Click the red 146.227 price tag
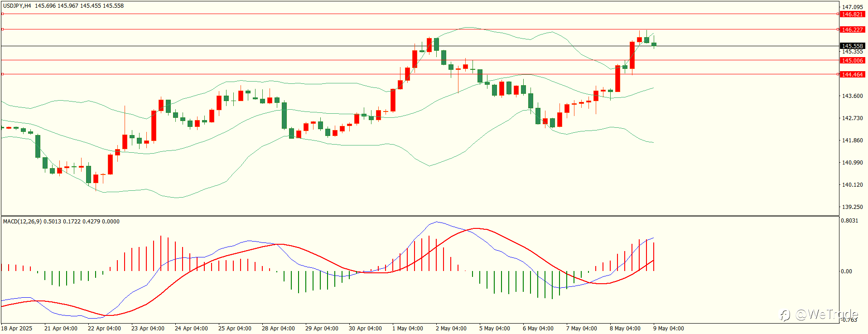868x334 pixels. click(852, 29)
